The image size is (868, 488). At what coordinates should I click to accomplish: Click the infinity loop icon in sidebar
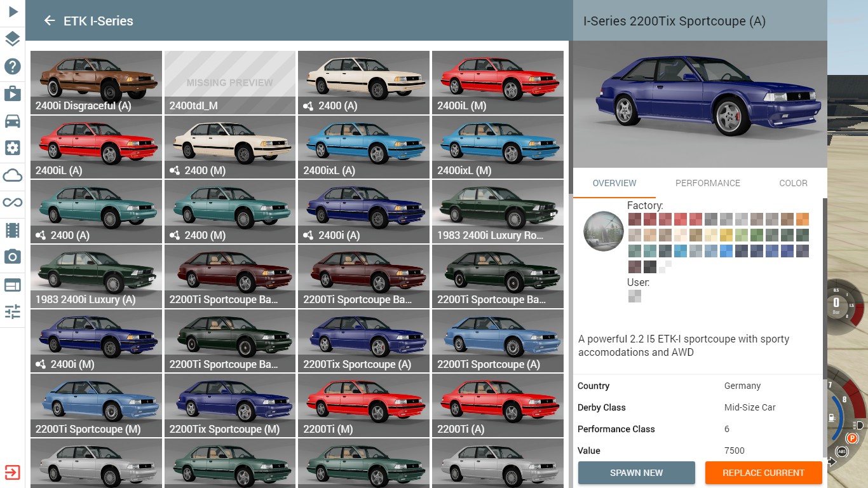(x=13, y=203)
